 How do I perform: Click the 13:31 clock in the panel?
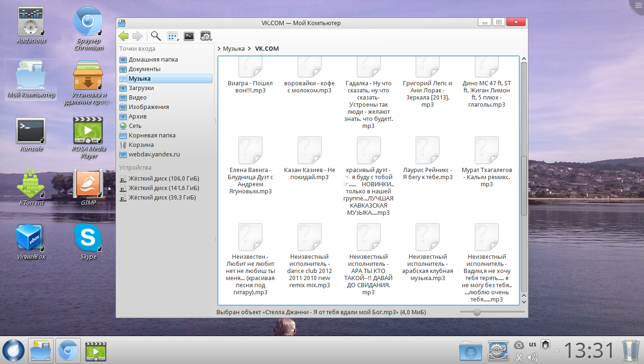click(x=589, y=351)
